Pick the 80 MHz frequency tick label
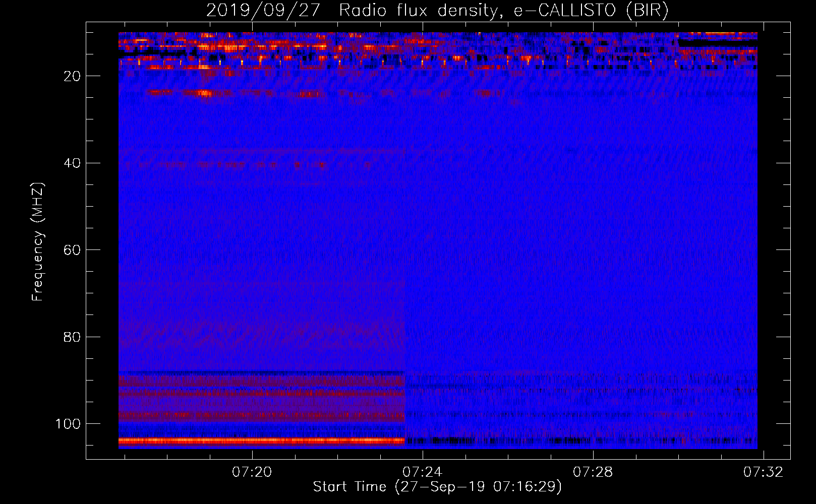Image resolution: width=816 pixels, height=504 pixels. tap(72, 337)
